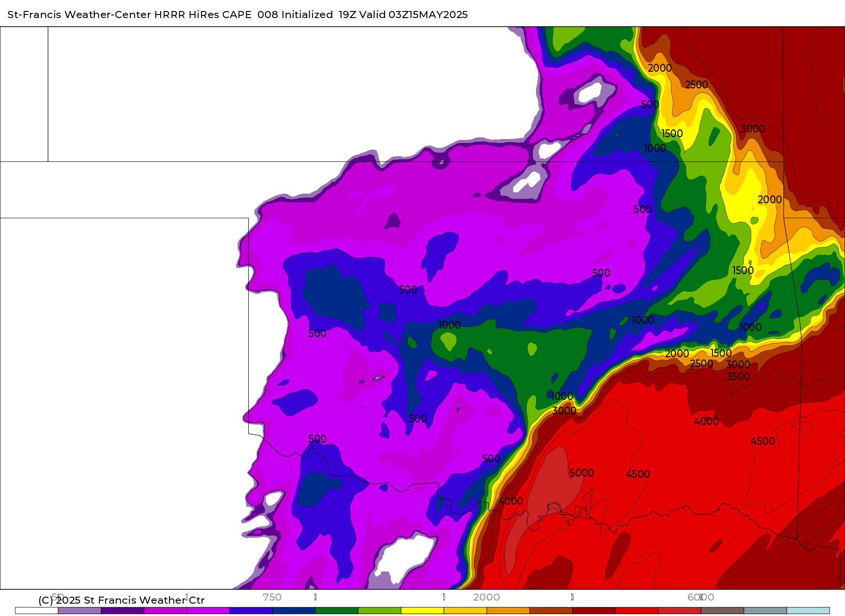Click the 4000 contour label beside the 5000 core
Image resolution: width=845 pixels, height=616 pixels.
511,501
